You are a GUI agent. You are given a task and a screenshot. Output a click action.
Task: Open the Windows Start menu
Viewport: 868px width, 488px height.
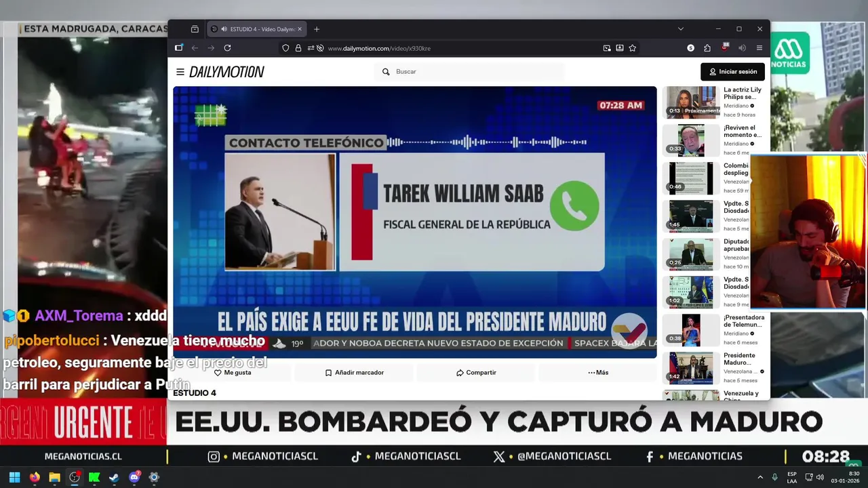coord(14,477)
